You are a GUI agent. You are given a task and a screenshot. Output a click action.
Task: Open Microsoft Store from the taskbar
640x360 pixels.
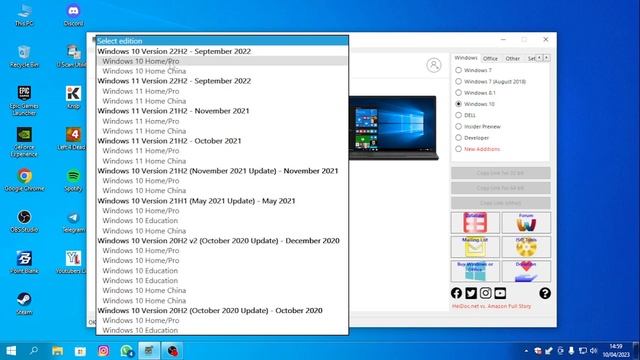pos(80,351)
